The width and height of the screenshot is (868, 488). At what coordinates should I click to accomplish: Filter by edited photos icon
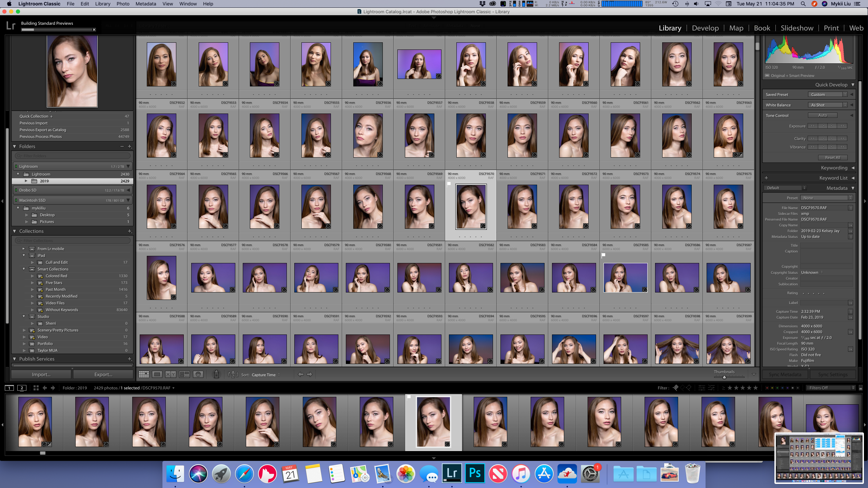click(x=702, y=388)
